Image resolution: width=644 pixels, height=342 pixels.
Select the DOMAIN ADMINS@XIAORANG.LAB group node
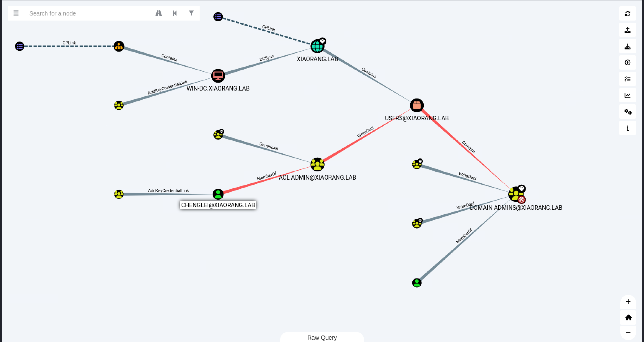point(515,194)
